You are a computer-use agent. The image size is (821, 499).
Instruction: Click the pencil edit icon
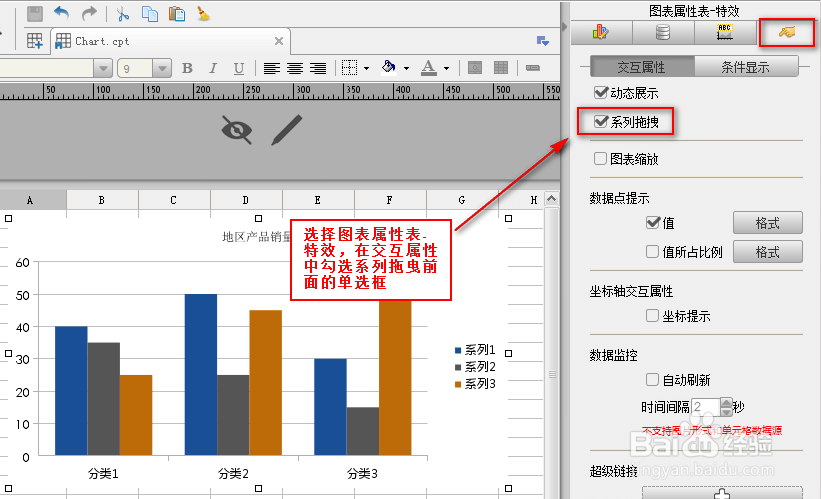(x=286, y=130)
